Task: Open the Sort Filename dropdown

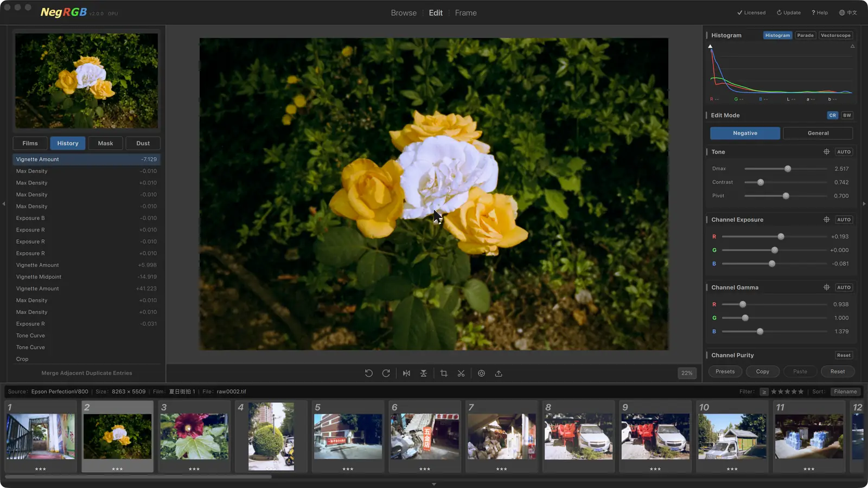Action: (845, 391)
